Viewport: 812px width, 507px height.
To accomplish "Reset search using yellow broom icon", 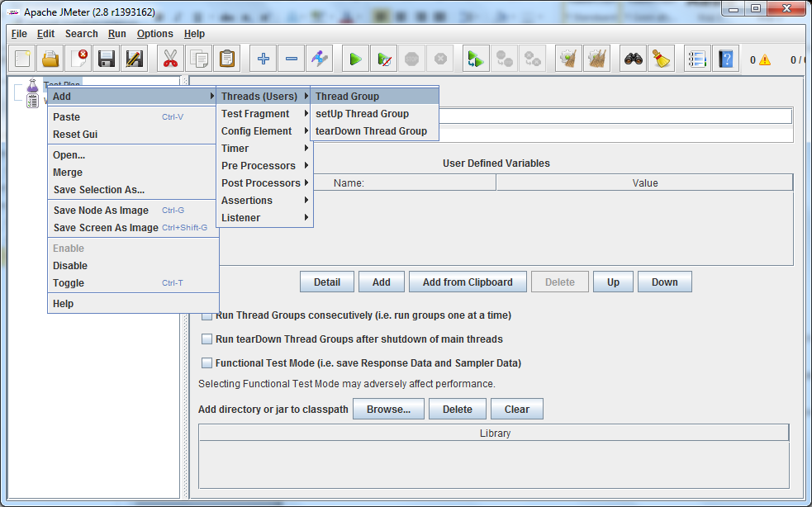I will (x=662, y=59).
